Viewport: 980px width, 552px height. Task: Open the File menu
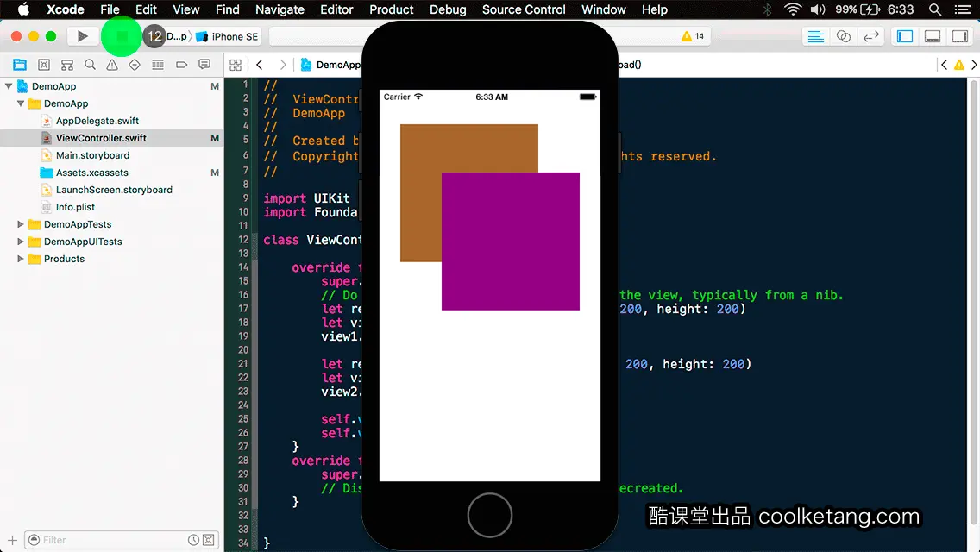pos(110,9)
